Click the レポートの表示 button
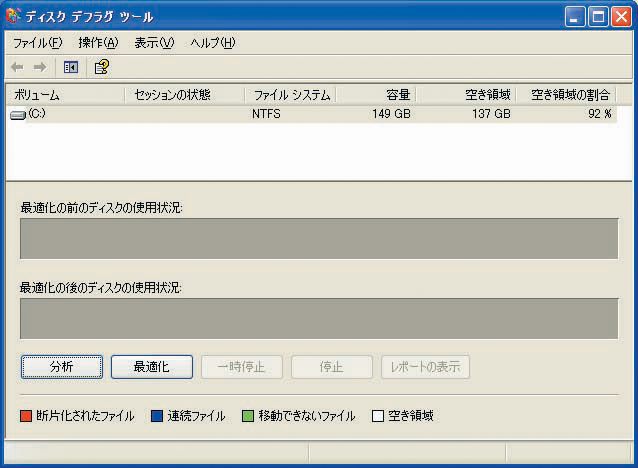Viewport: 638px width, 468px height. click(425, 367)
